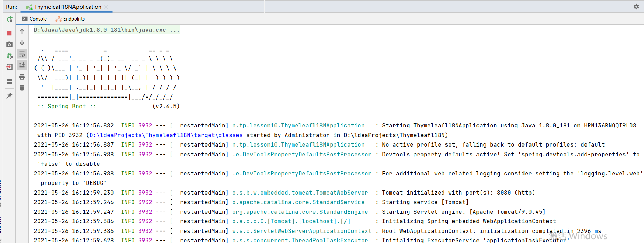Viewport: 644px width, 243px height.
Task: Switch to the Console tab
Action: (34, 19)
